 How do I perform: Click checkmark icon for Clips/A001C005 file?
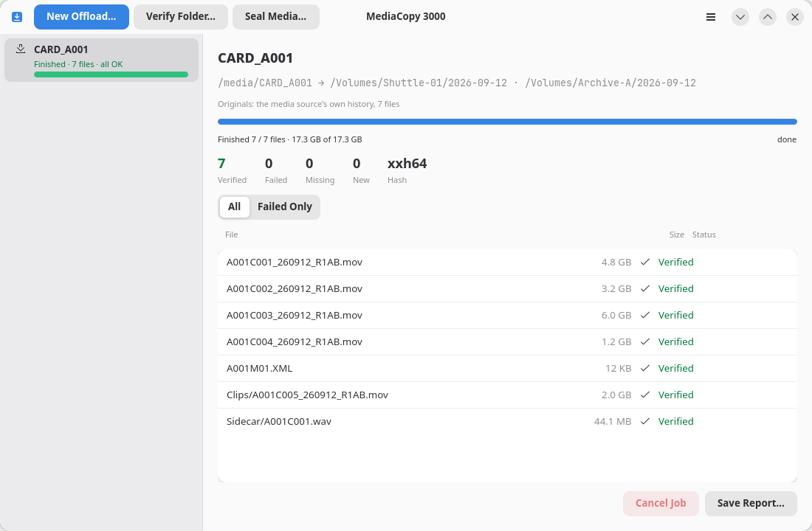pos(644,395)
